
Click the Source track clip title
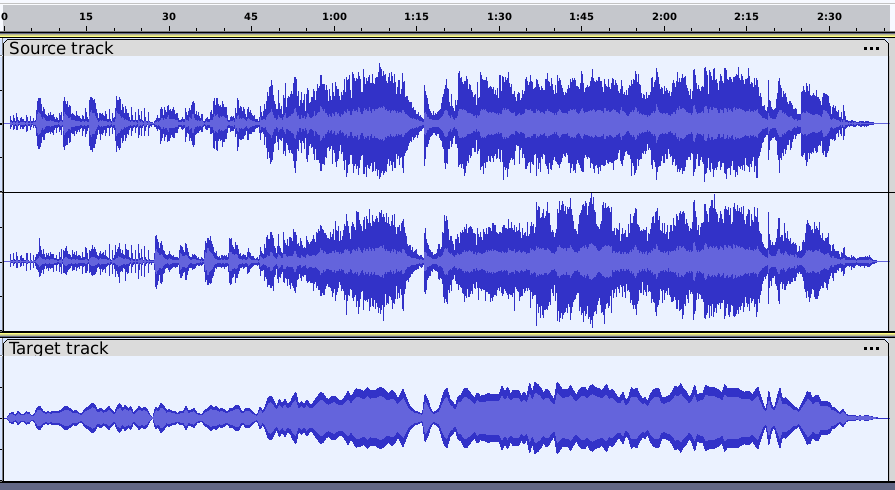pyautogui.click(x=62, y=48)
